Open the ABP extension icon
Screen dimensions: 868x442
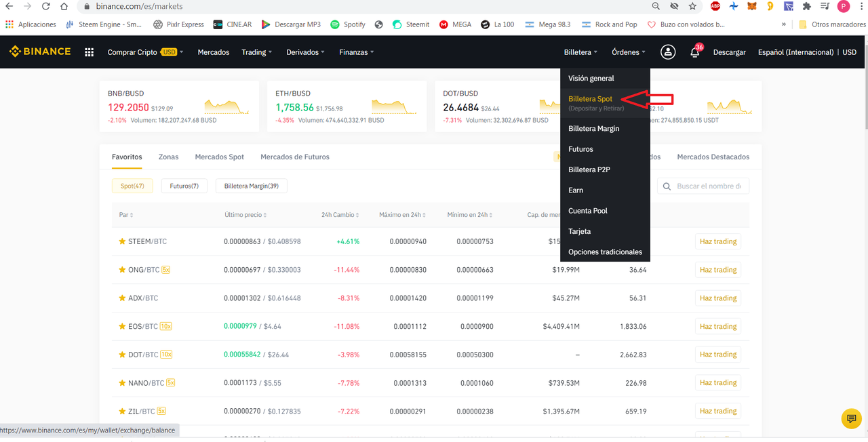715,6
